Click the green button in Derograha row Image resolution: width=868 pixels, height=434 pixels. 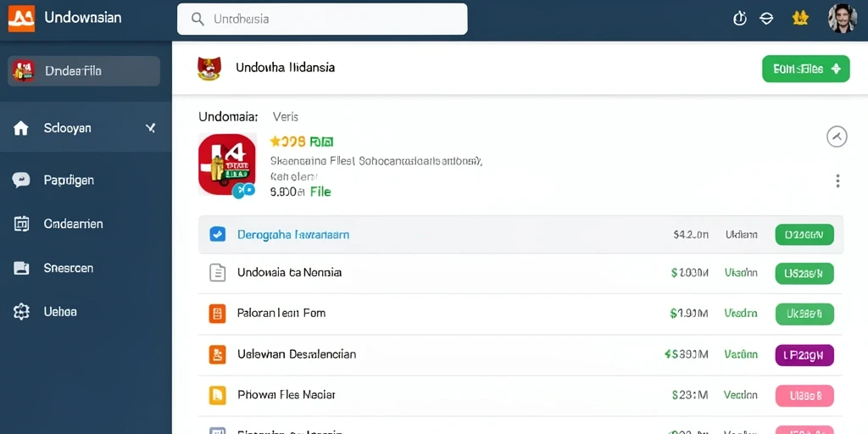[x=804, y=235]
